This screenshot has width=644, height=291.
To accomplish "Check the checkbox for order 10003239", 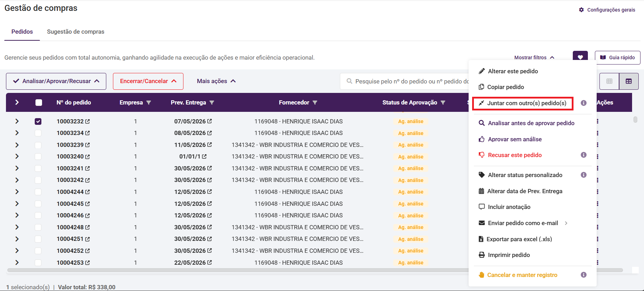I will tap(38, 145).
